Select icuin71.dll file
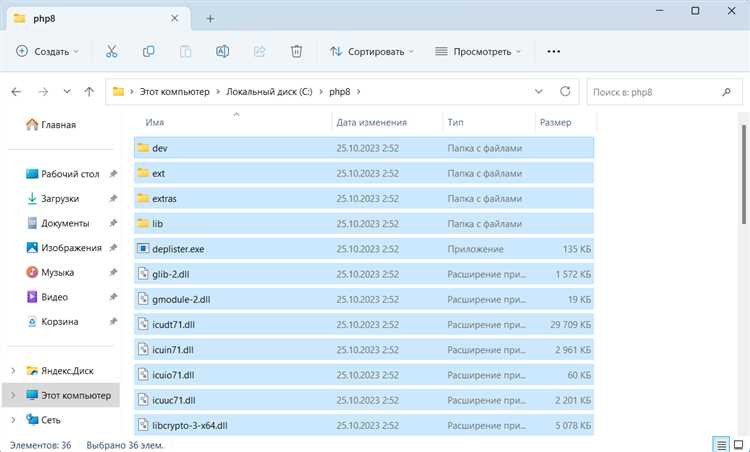The height and width of the screenshot is (452, 750). (364, 350)
